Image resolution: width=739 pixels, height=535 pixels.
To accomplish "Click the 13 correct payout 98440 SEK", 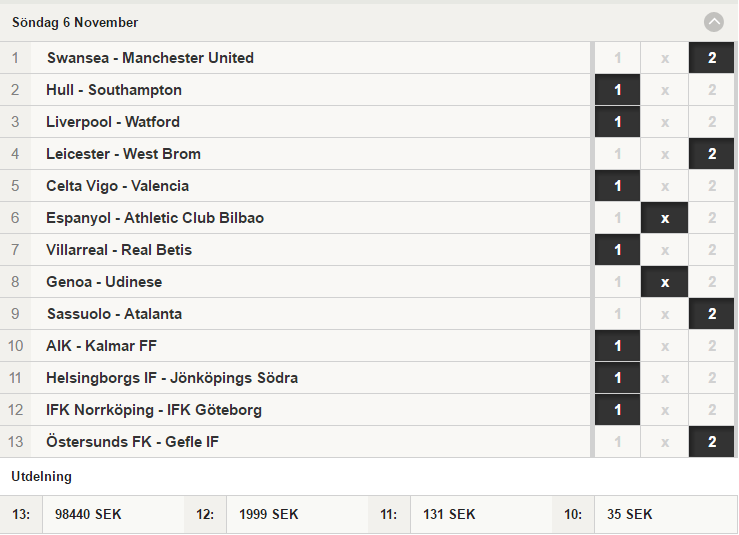I will pos(88,514).
